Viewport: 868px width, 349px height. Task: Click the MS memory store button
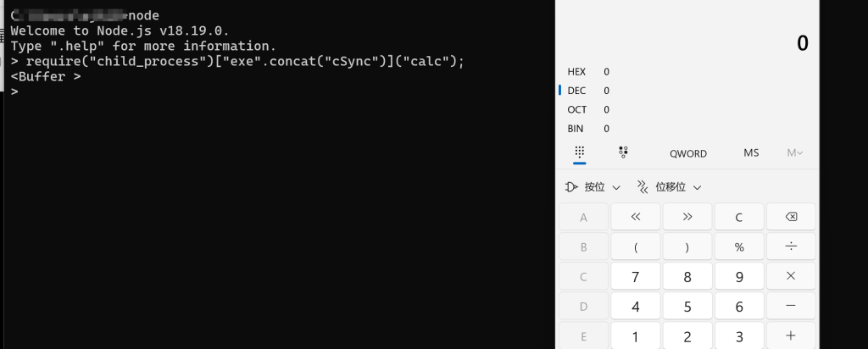tap(751, 153)
